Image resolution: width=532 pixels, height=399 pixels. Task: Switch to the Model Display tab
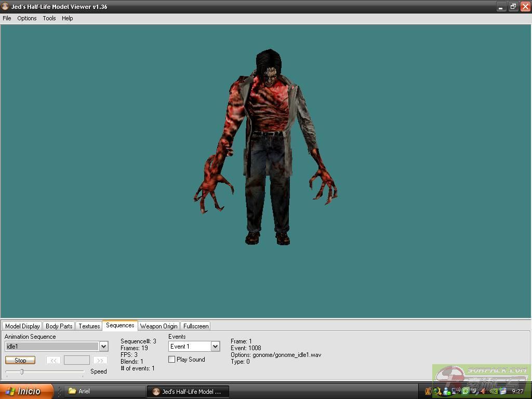[22, 326]
